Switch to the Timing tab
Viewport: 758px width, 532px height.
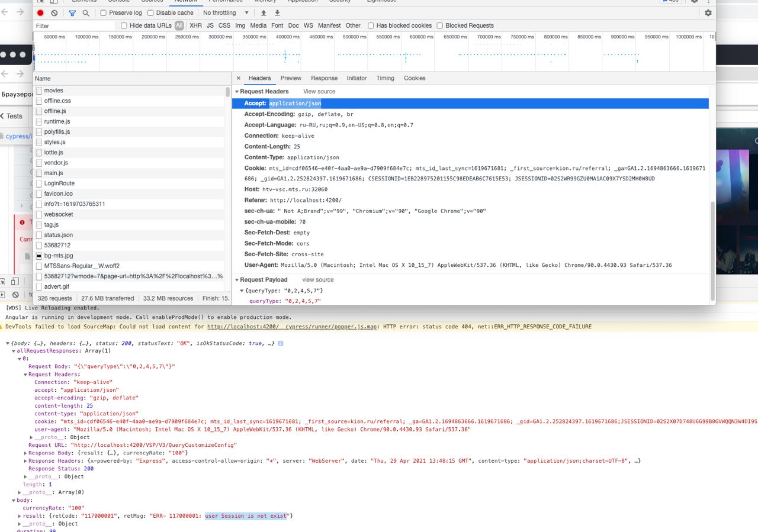click(385, 78)
